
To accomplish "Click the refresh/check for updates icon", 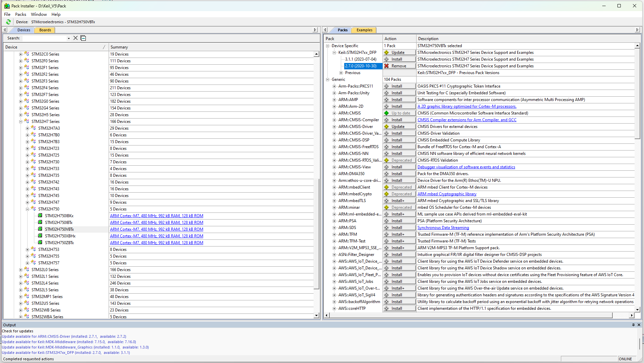I will click(8, 22).
